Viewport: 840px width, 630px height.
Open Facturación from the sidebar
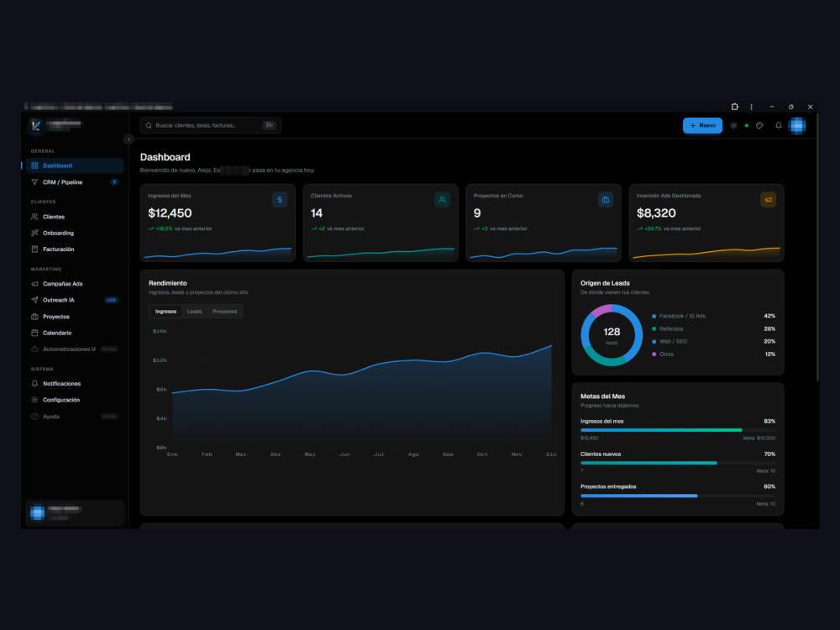tap(75, 249)
